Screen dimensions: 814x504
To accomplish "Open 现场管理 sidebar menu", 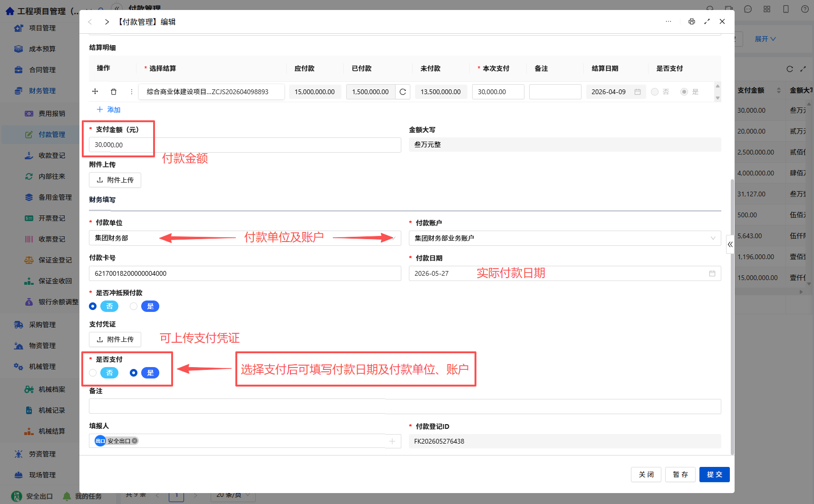I will 42,475.
